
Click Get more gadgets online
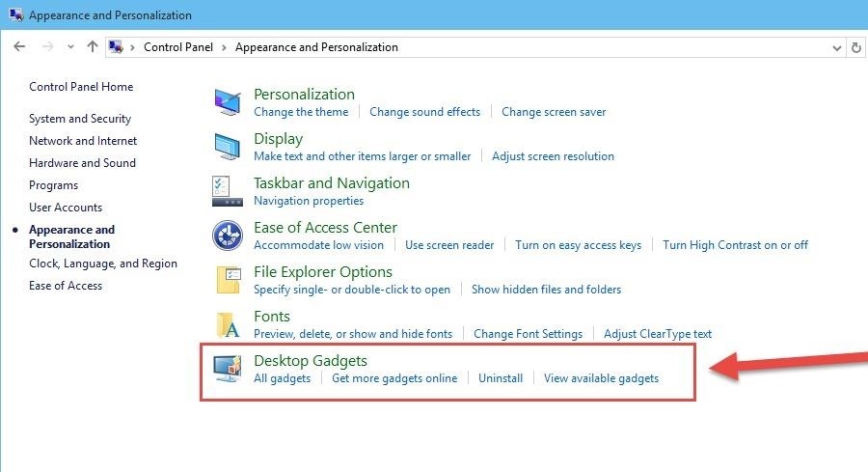(x=394, y=378)
